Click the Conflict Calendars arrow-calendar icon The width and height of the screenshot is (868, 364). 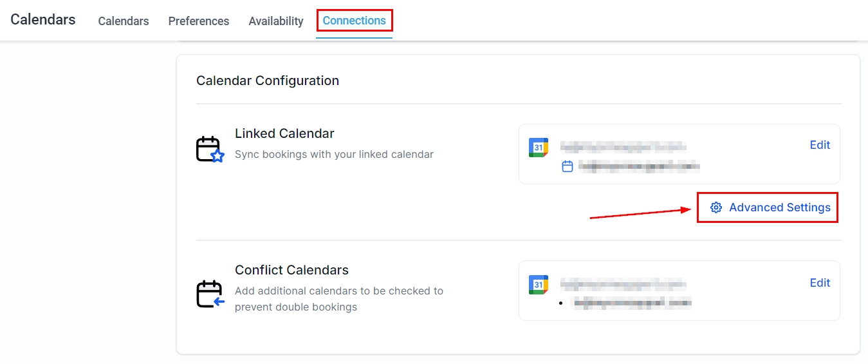(x=210, y=294)
